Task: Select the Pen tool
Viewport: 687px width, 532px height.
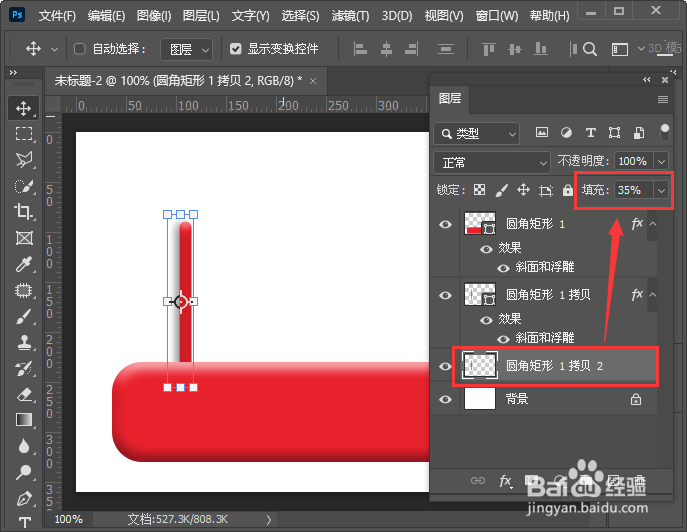Action: coord(24,499)
